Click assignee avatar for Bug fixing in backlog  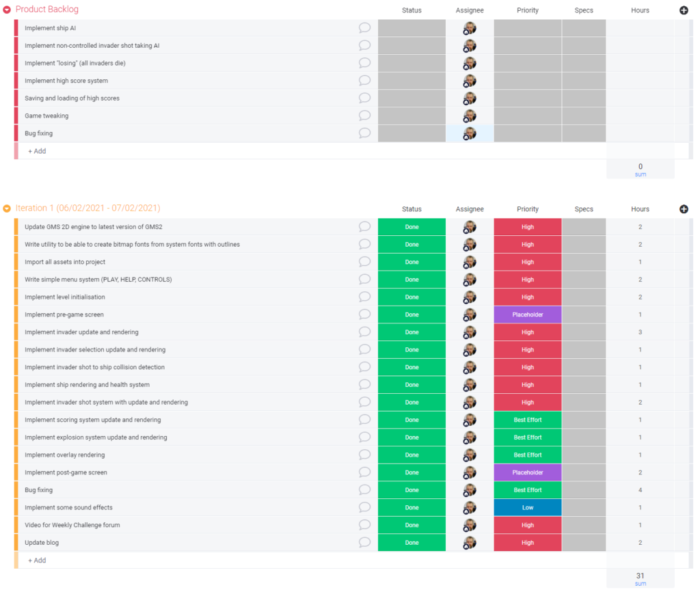click(470, 133)
